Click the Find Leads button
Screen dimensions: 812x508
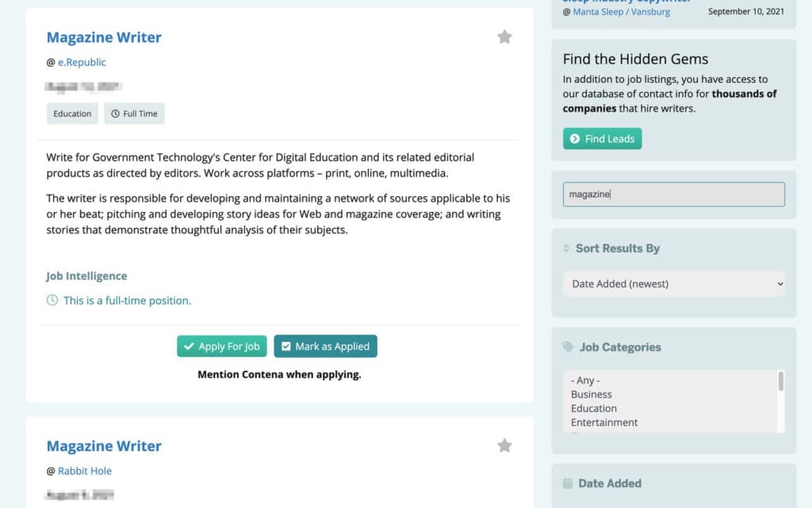point(602,138)
